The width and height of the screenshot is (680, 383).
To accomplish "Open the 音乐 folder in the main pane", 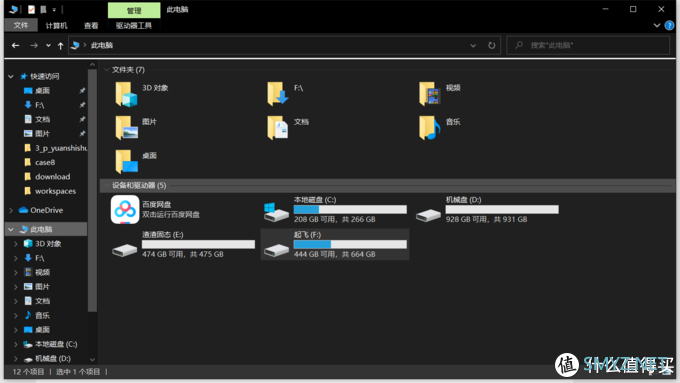I will (x=439, y=128).
